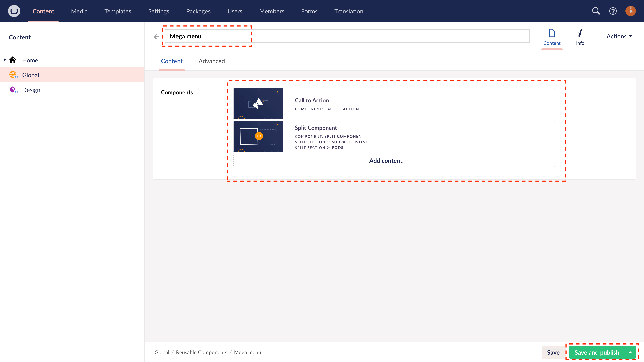644x362 pixels.
Task: Switch to the Advanced tab
Action: click(212, 61)
